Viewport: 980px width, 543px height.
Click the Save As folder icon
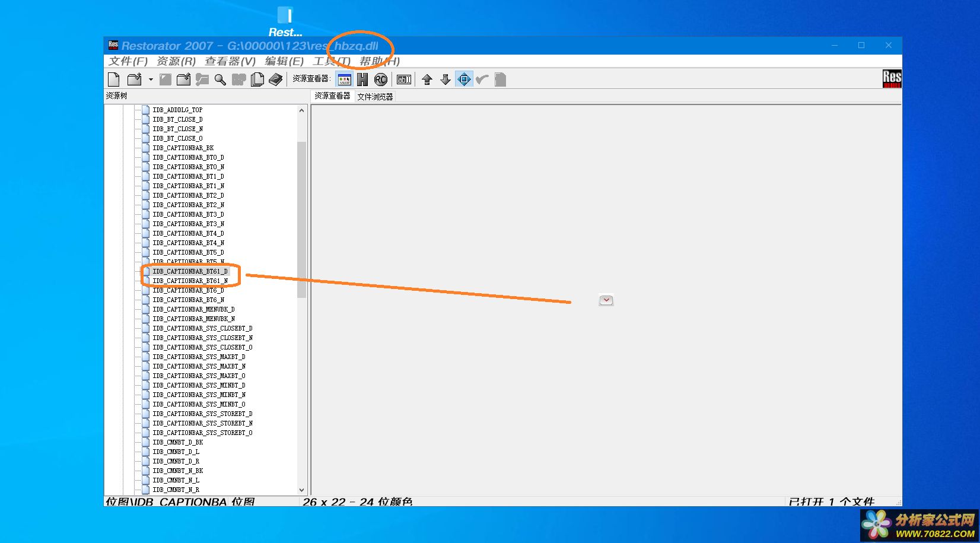184,80
